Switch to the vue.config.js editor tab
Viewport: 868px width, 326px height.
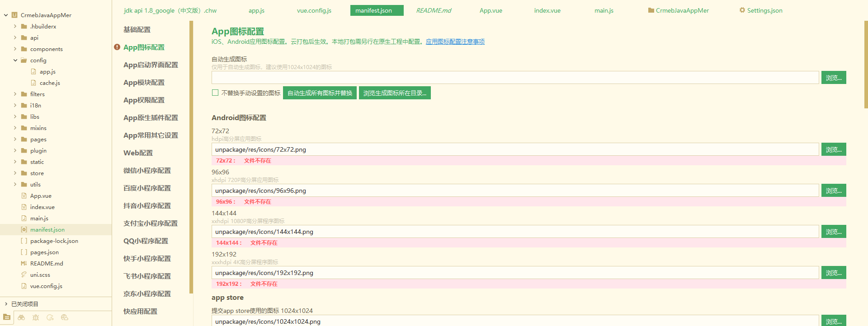coord(314,10)
